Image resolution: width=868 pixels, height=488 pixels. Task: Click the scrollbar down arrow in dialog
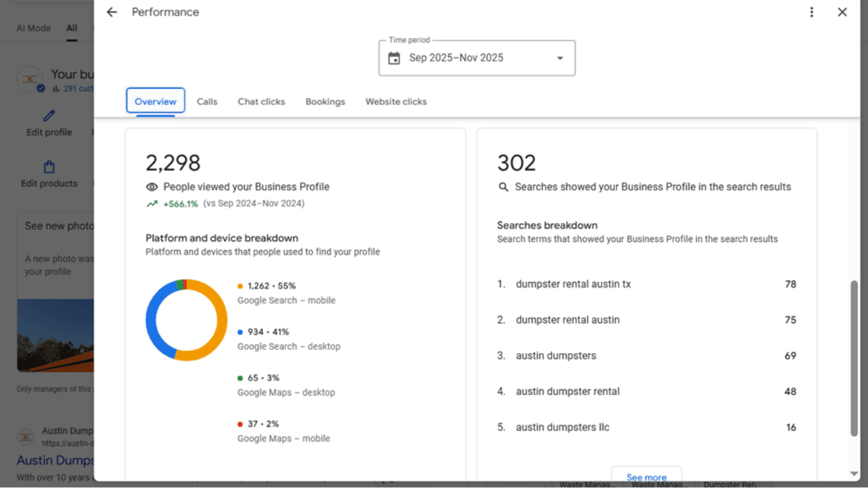(854, 474)
